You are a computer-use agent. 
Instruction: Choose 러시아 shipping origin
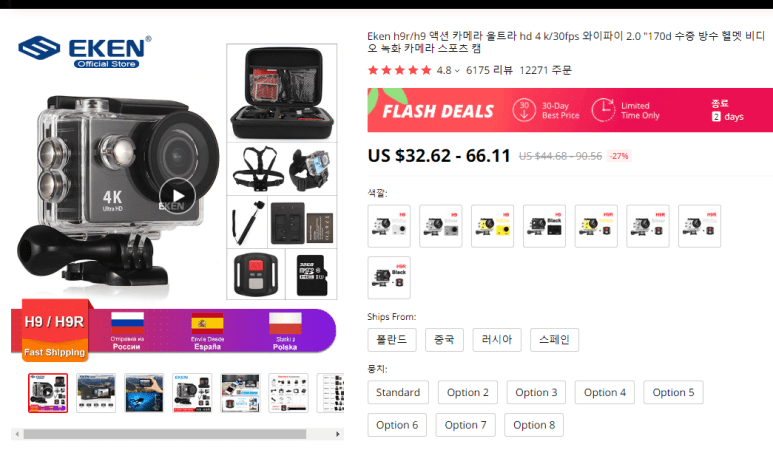497,340
